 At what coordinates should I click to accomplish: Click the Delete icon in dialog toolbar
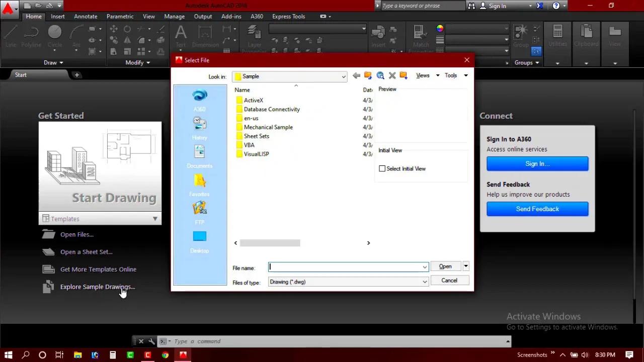coord(392,75)
